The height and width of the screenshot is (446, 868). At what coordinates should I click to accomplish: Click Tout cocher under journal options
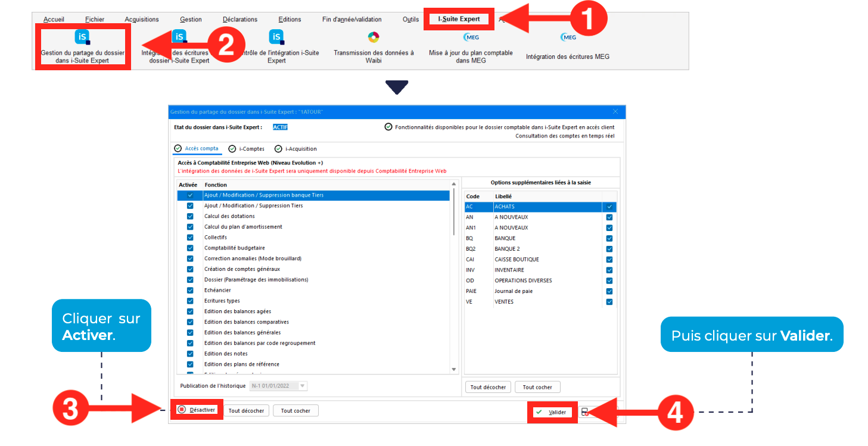point(537,387)
